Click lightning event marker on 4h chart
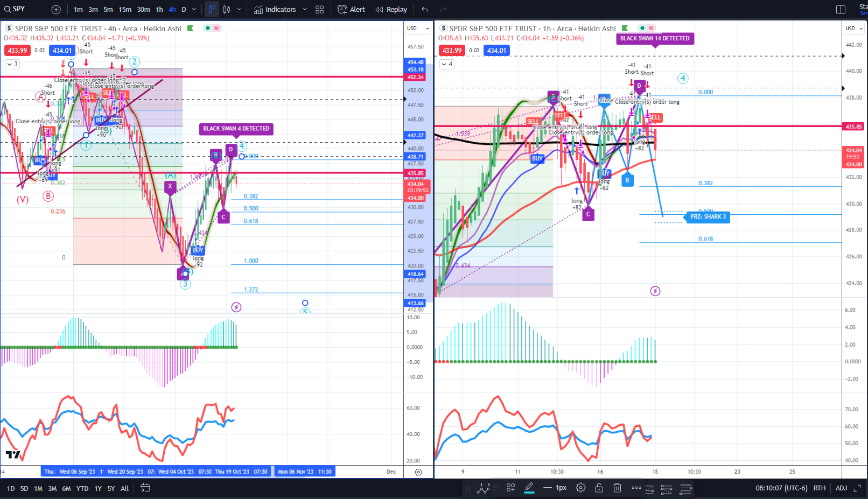 (236, 307)
